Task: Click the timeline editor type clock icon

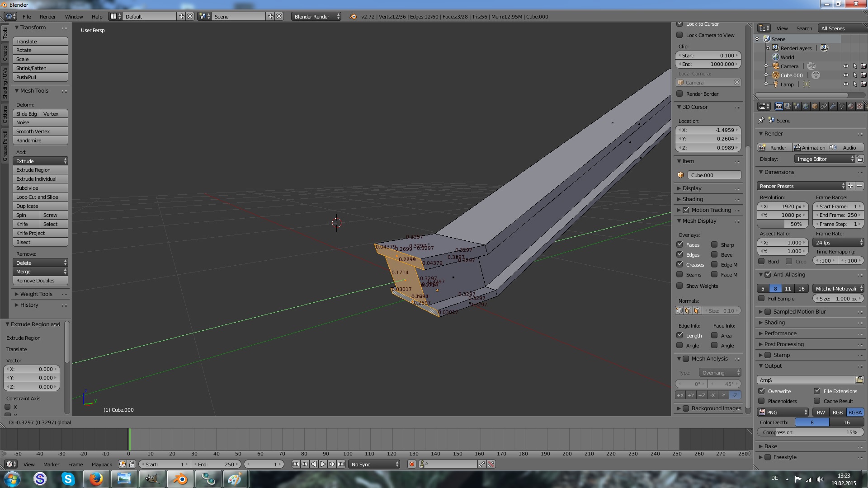Action: 11,464
